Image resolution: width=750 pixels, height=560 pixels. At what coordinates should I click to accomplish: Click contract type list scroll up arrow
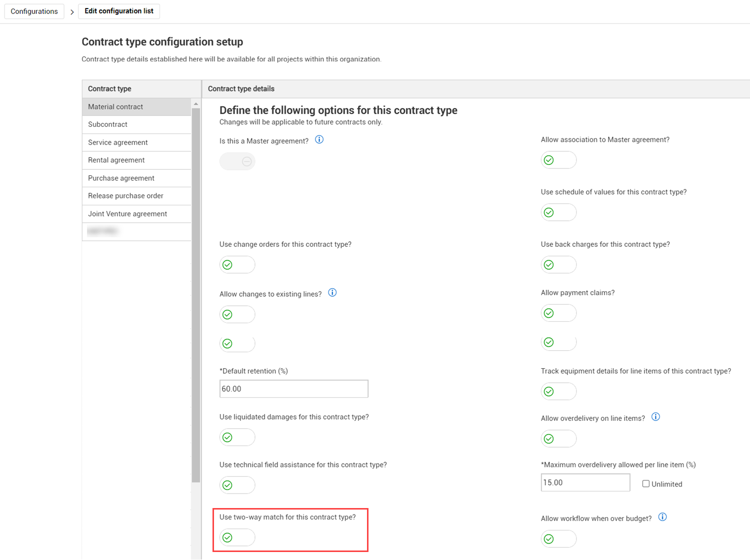[x=196, y=104]
